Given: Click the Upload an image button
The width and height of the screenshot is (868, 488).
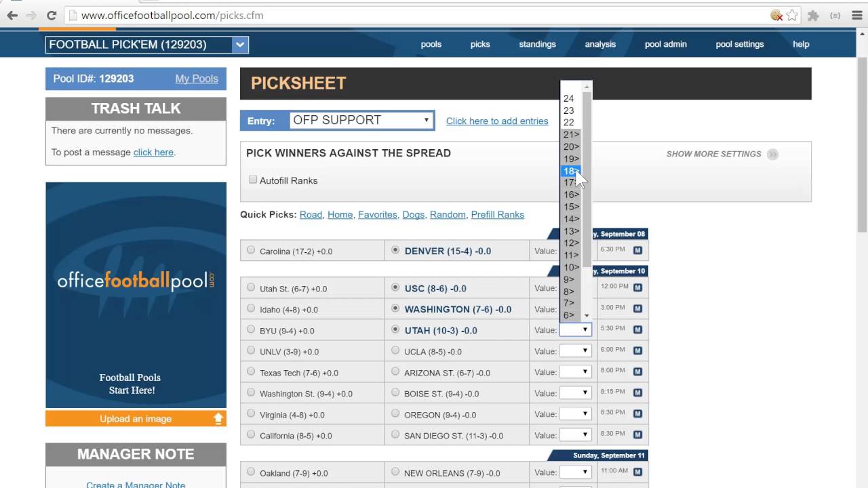Looking at the screenshot, I should tap(136, 419).
